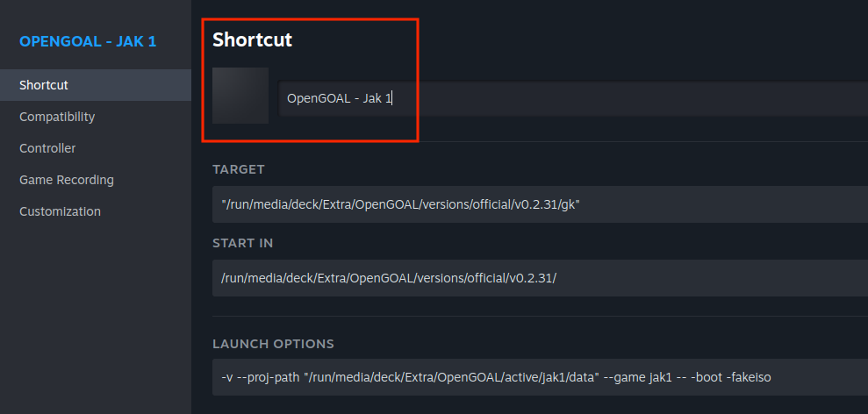Viewport: 868px width, 414px height.
Task: Click the shortcut game icon thumbnail
Action: click(240, 95)
